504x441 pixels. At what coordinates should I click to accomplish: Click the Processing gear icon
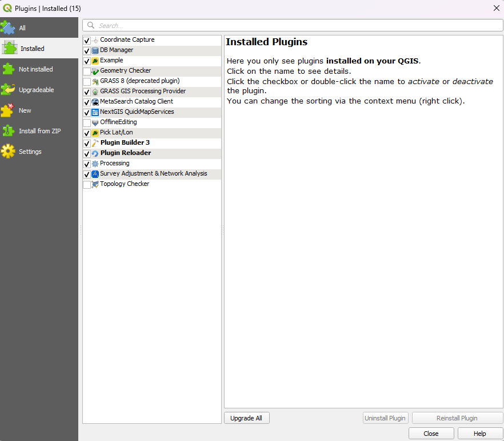pos(95,164)
